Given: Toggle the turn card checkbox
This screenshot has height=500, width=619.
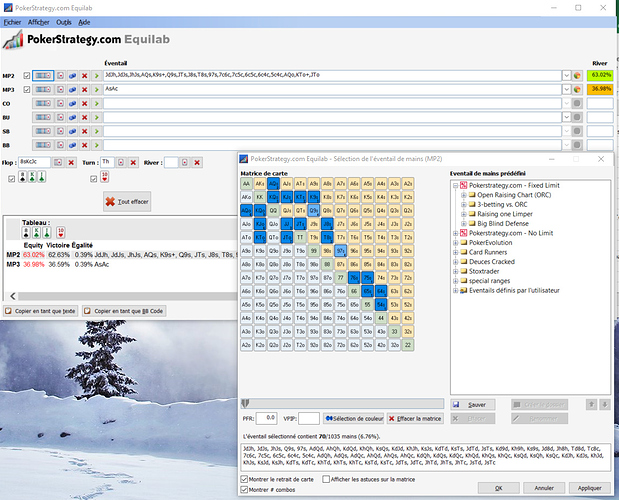Looking at the screenshot, I should (94, 179).
